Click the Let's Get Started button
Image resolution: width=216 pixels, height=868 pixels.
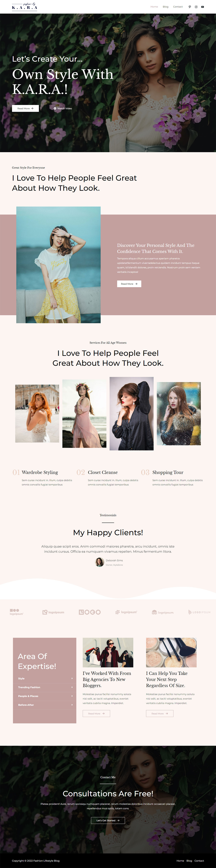pyautogui.click(x=108, y=820)
